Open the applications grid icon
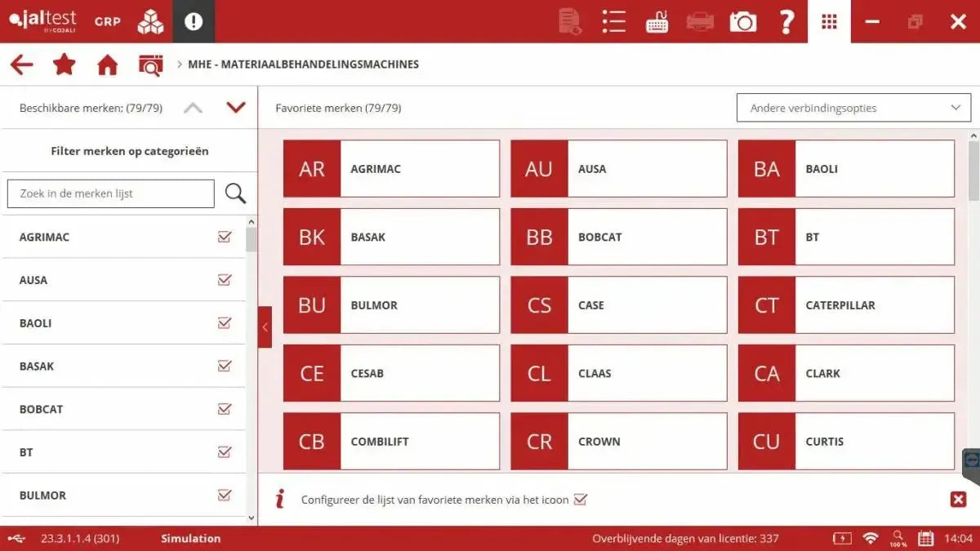Image resolution: width=980 pixels, height=551 pixels. click(x=829, y=21)
